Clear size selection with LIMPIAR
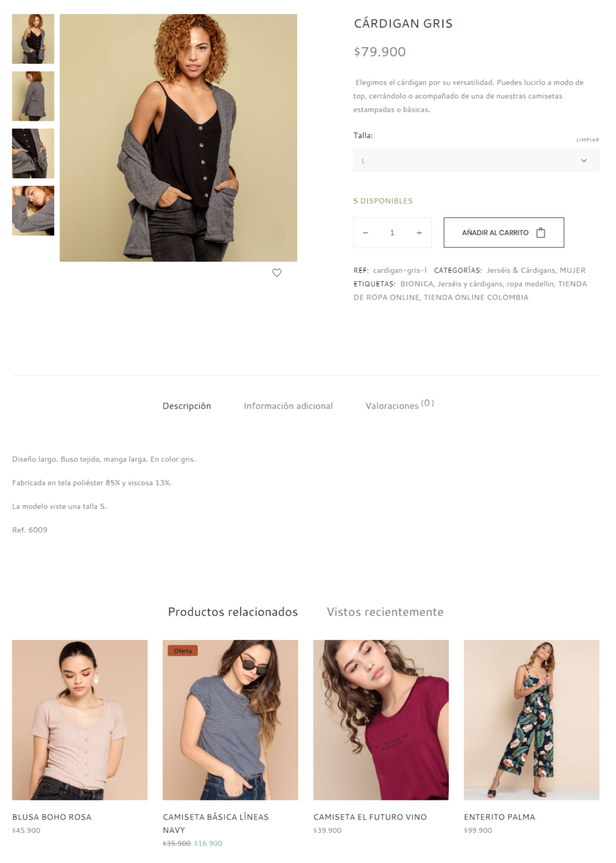This screenshot has height=863, width=616. 587,139
